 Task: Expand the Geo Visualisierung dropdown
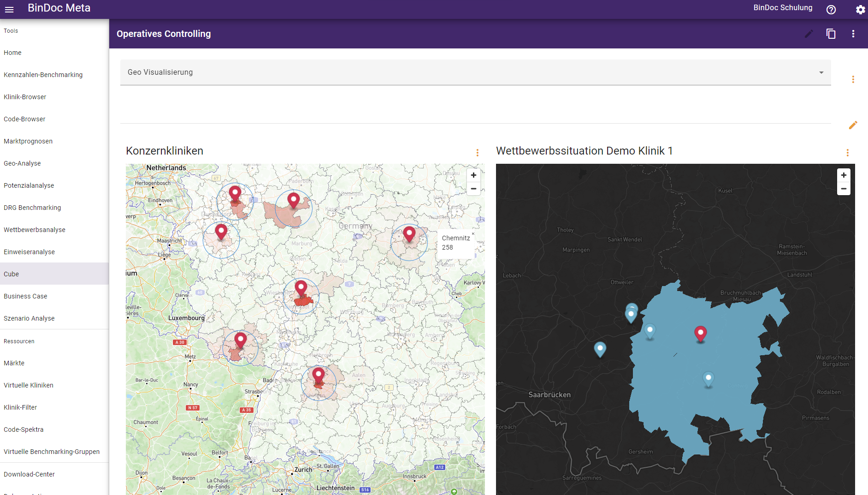coord(821,72)
